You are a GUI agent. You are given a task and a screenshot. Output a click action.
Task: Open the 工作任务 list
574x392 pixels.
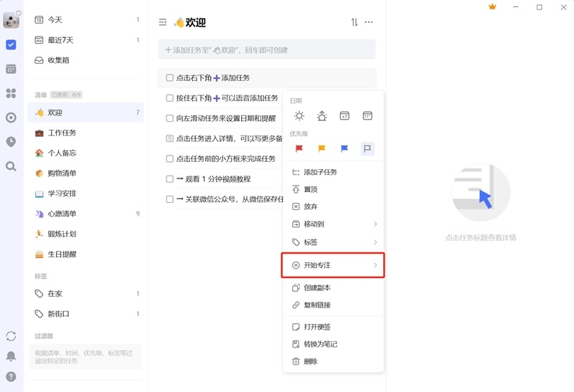(x=86, y=133)
